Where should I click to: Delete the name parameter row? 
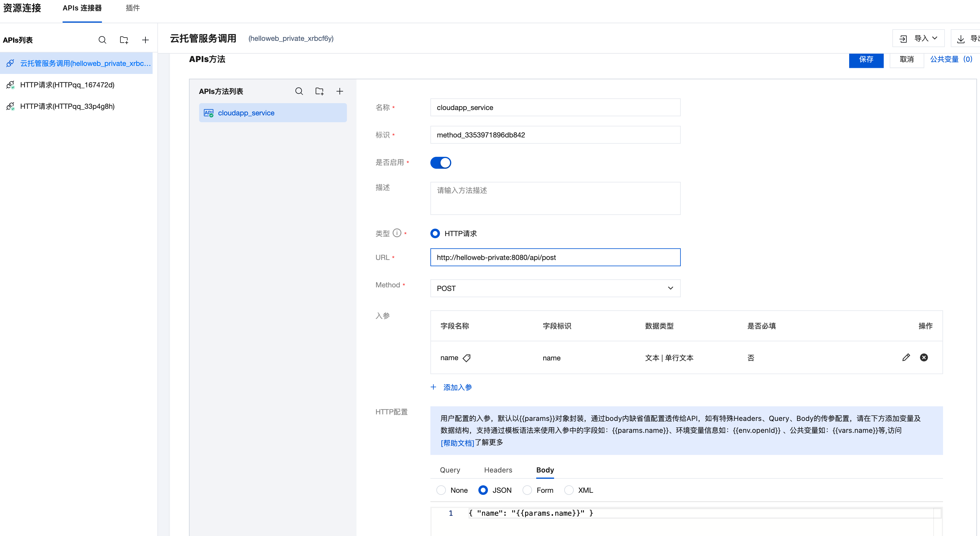point(924,357)
